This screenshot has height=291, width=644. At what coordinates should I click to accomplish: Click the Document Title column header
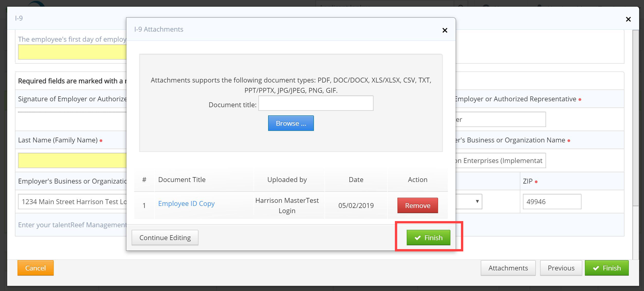click(x=182, y=180)
